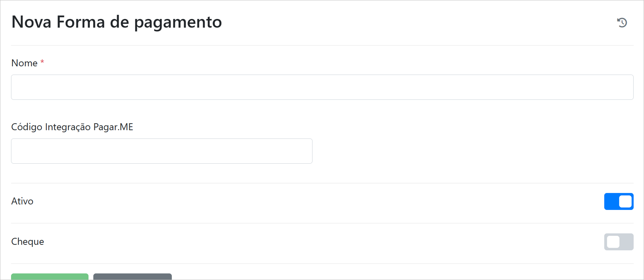
Task: Click the Código Integração Pagar.ME label
Action: click(72, 127)
